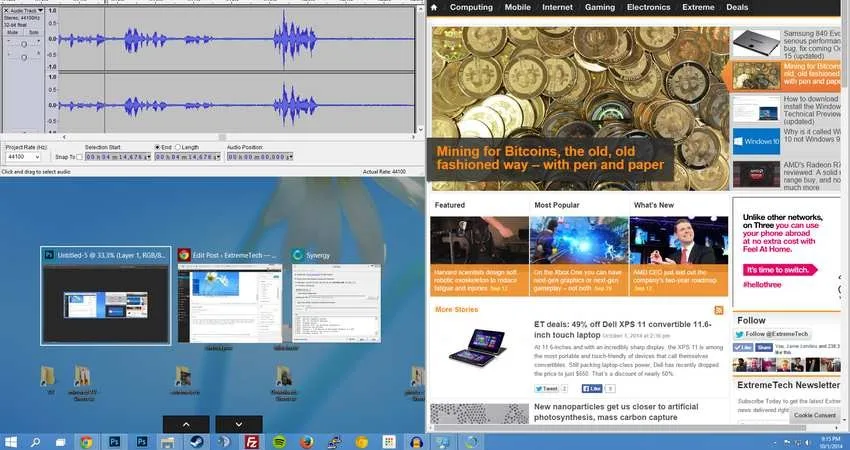
Task: Click the Windows 10 sidebar story thumbnail
Action: click(x=756, y=142)
